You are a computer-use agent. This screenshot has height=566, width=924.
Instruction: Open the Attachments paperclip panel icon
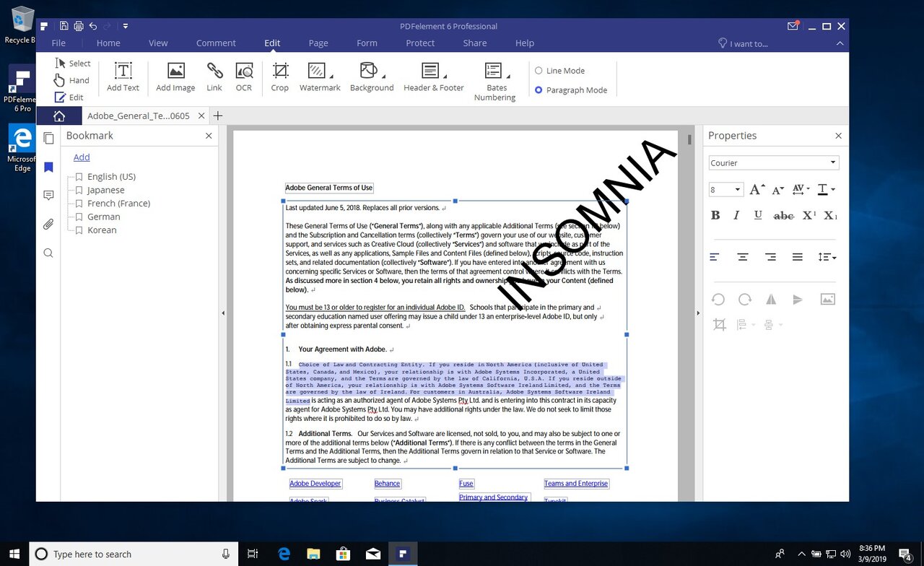pos(48,225)
